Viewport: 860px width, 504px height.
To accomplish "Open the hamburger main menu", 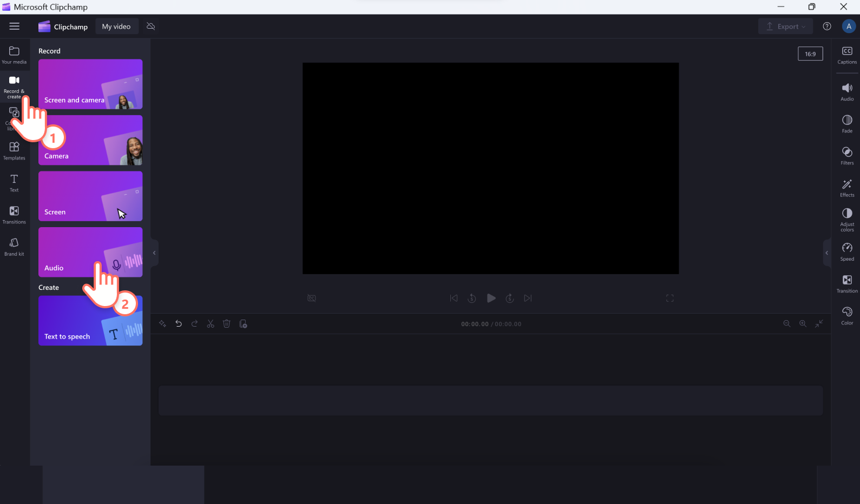I will pyautogui.click(x=15, y=26).
